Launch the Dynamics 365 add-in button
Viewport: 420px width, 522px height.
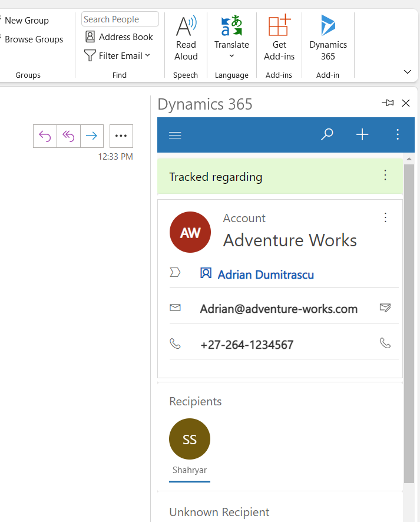[328, 37]
